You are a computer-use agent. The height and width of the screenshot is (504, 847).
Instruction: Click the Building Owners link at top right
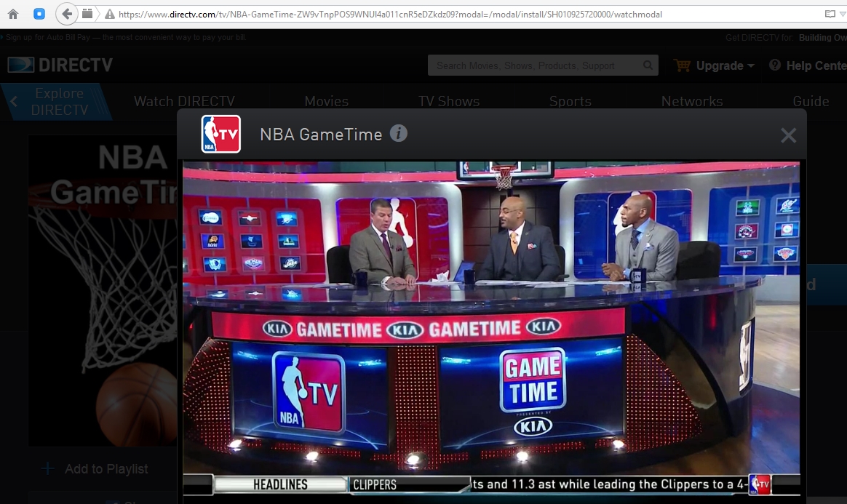(823, 38)
